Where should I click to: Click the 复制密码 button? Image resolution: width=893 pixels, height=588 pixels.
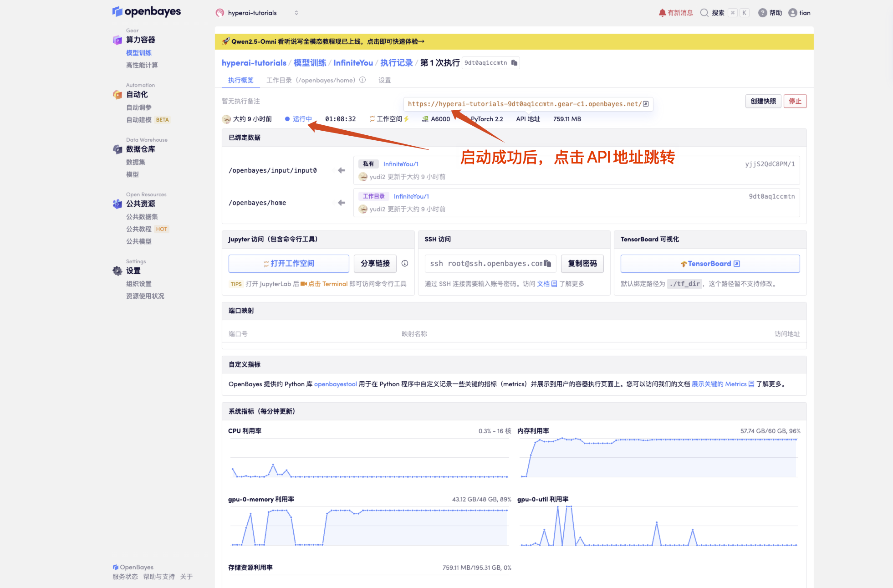point(582,264)
